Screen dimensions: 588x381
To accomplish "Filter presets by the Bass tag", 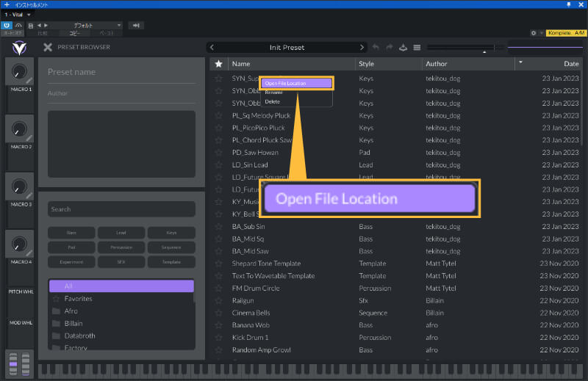I will point(71,233).
